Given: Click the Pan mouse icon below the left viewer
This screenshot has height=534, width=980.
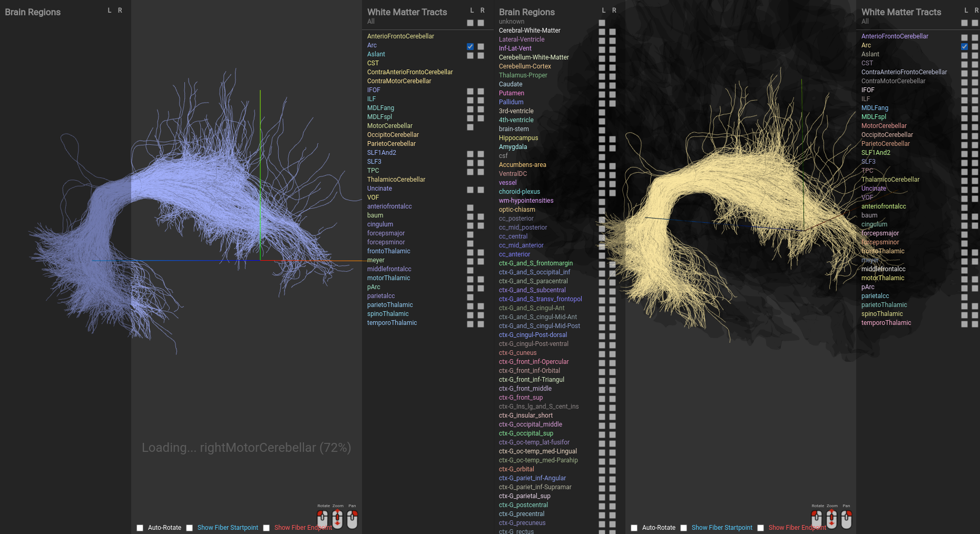Looking at the screenshot, I should [x=352, y=520].
